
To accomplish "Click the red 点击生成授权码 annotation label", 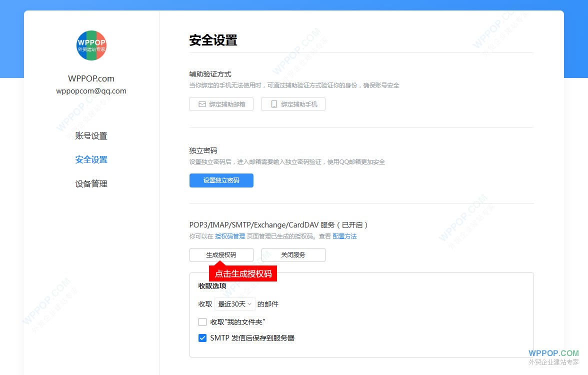I will pyautogui.click(x=242, y=273).
